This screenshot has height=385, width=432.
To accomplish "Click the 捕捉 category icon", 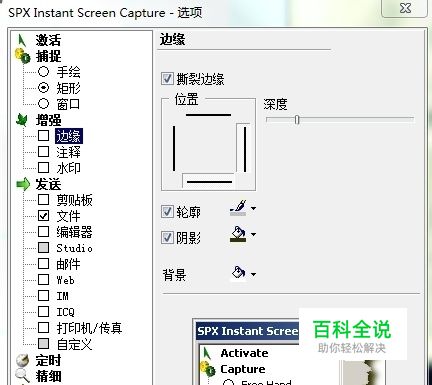I will (x=22, y=56).
